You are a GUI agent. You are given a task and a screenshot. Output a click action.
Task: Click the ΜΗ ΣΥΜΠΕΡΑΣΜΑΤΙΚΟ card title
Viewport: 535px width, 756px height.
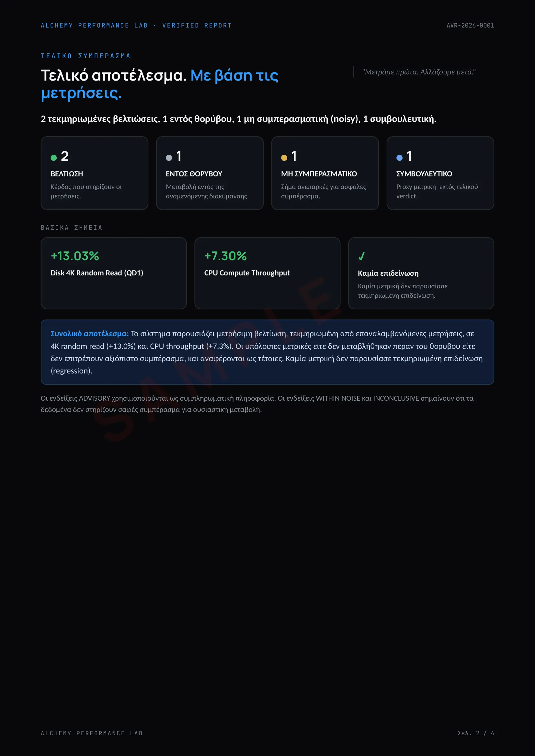pos(319,174)
